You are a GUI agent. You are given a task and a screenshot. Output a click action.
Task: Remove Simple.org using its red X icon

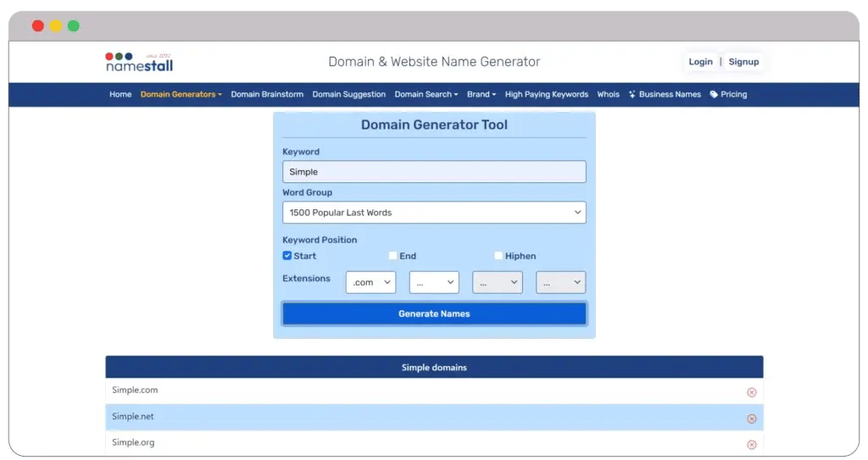pyautogui.click(x=751, y=445)
